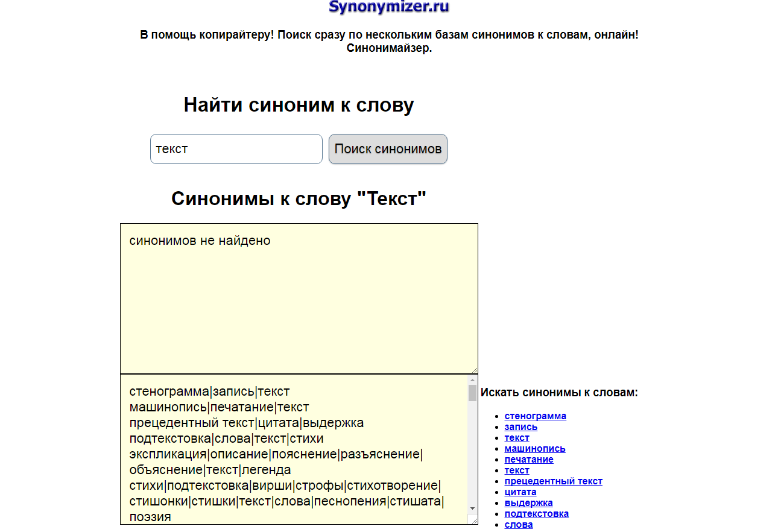
Task: Click inside the word search input field
Action: (235, 148)
